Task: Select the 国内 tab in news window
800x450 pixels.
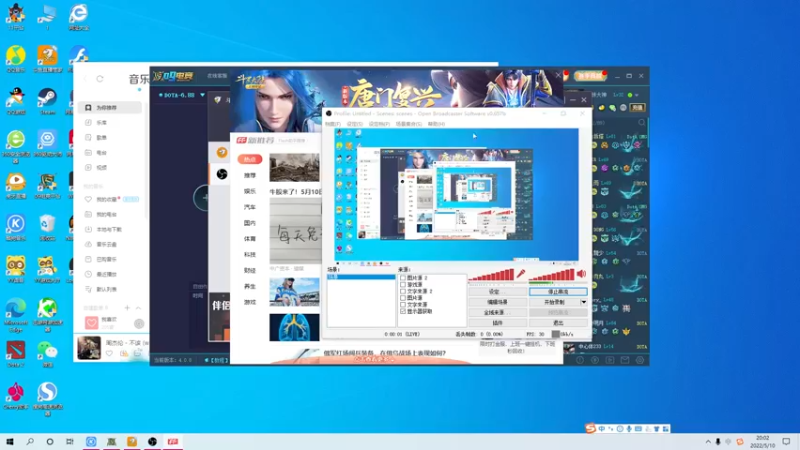Action: pyautogui.click(x=249, y=223)
